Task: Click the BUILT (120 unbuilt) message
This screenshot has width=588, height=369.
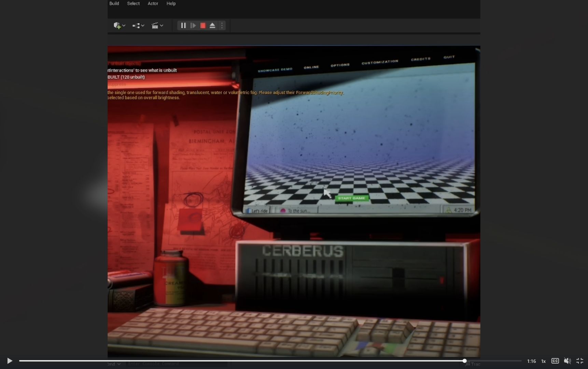Action: 126,77
